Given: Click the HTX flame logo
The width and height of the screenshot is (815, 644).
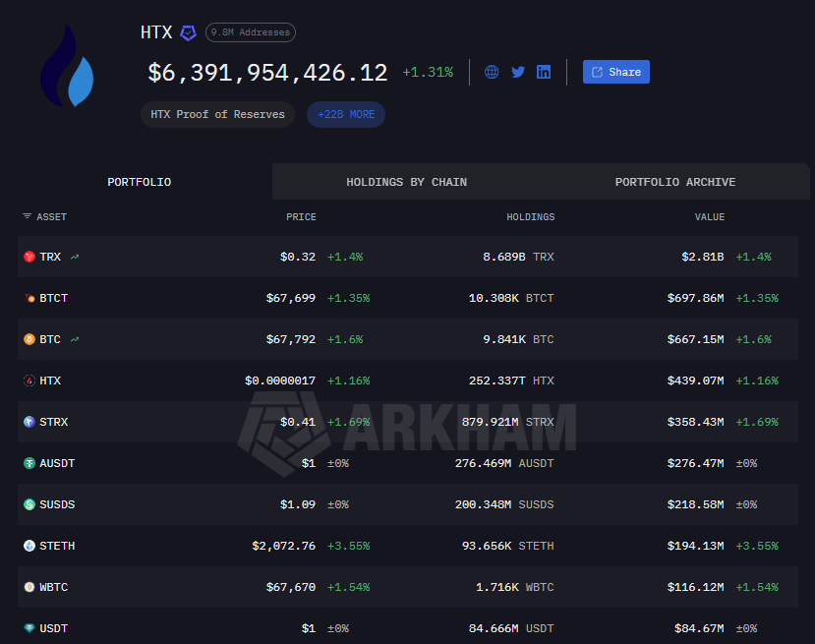Looking at the screenshot, I should [x=67, y=66].
